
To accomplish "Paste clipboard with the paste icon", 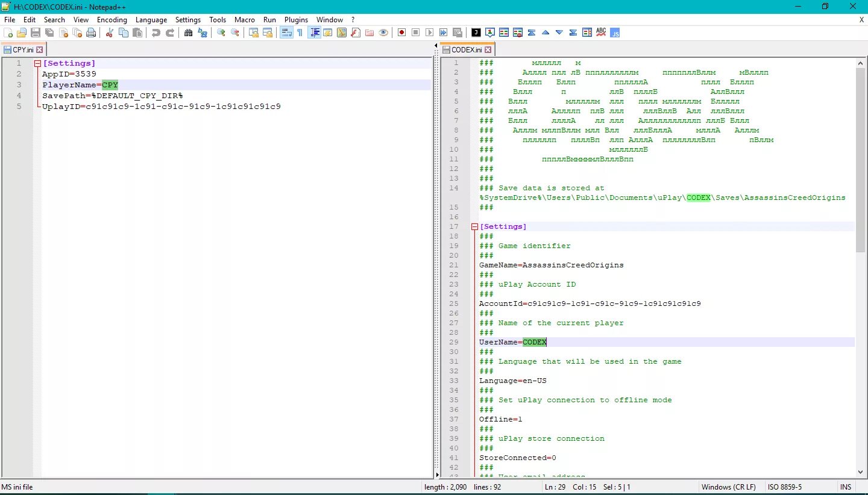I will [137, 33].
